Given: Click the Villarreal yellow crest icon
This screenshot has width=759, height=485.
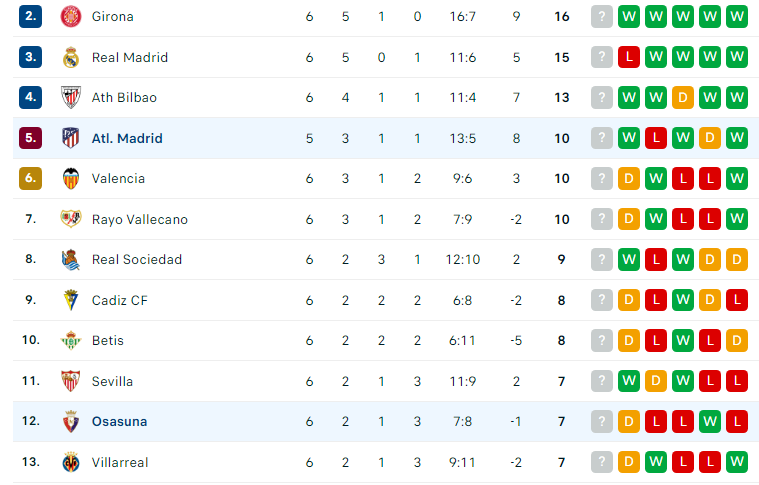Looking at the screenshot, I should [71, 462].
